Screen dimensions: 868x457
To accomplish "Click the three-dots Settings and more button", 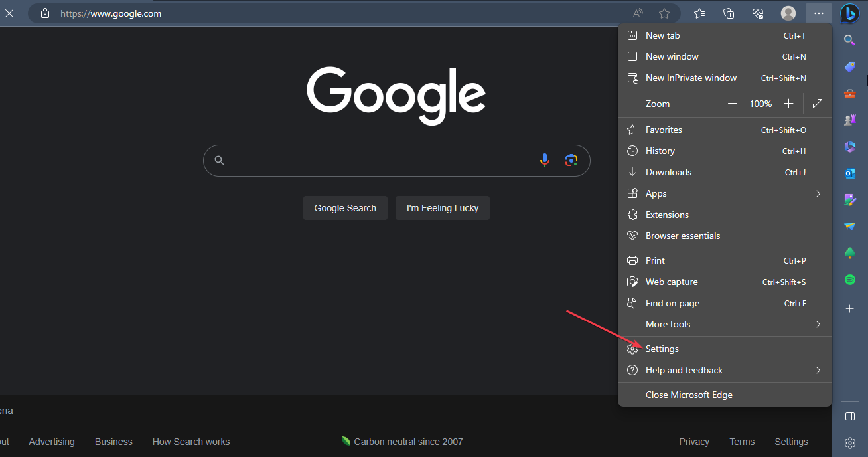I will 818,13.
